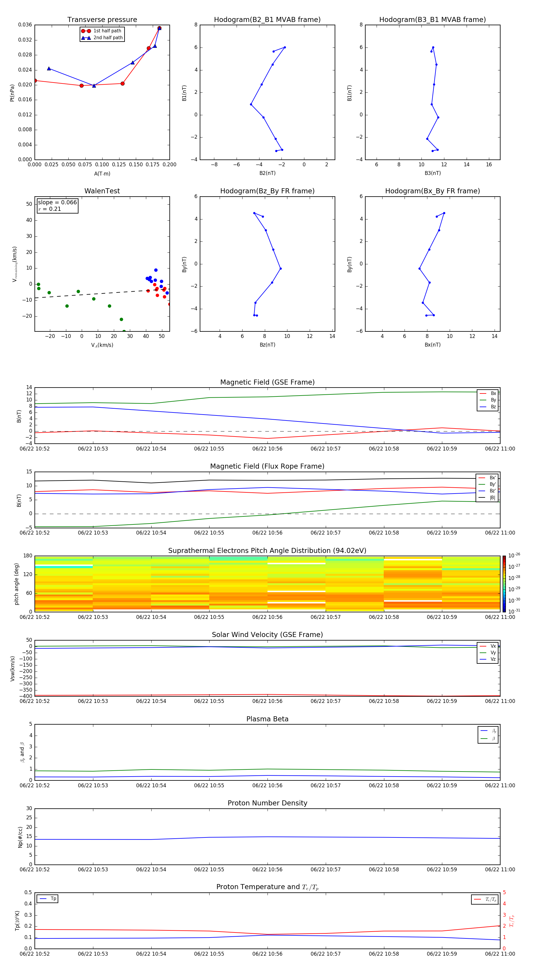
Task: Click 'Hodogram(B2_B1 MVAB frame)' title
Action: coord(267,20)
